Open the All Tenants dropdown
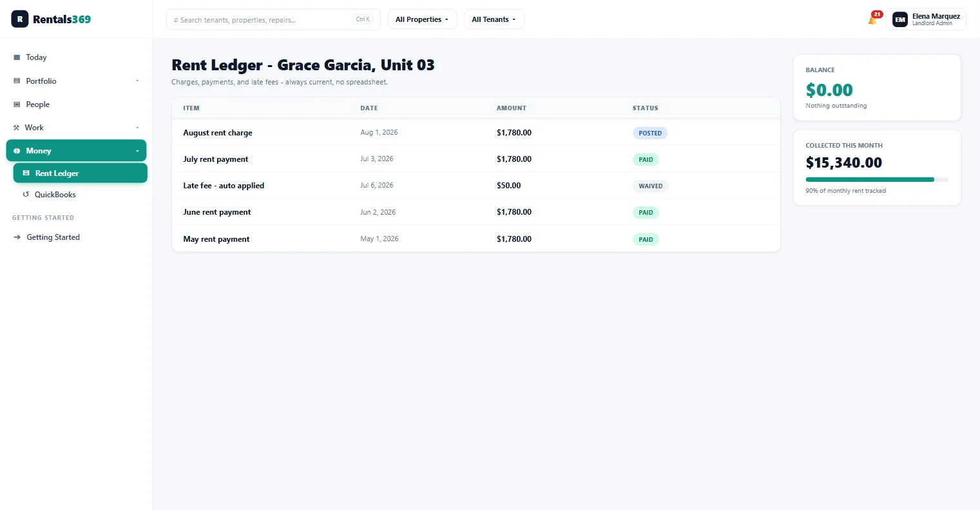The width and height of the screenshot is (980, 510). pyautogui.click(x=494, y=19)
